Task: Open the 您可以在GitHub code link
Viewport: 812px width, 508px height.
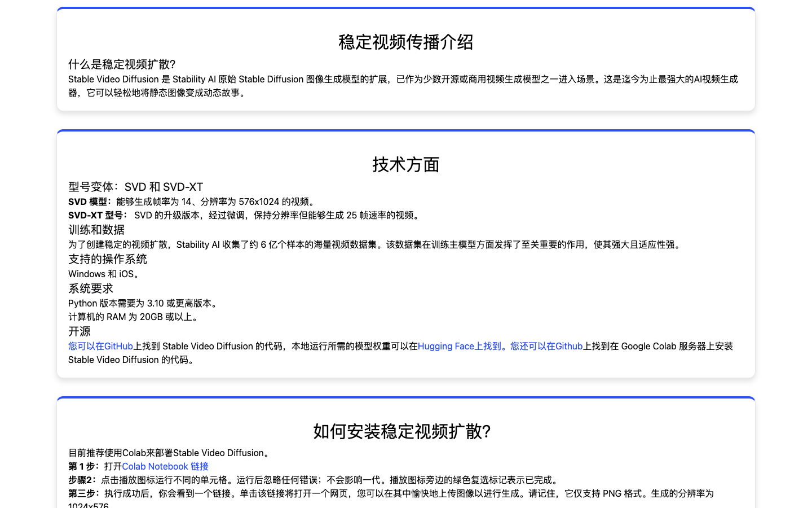Action: point(100,346)
